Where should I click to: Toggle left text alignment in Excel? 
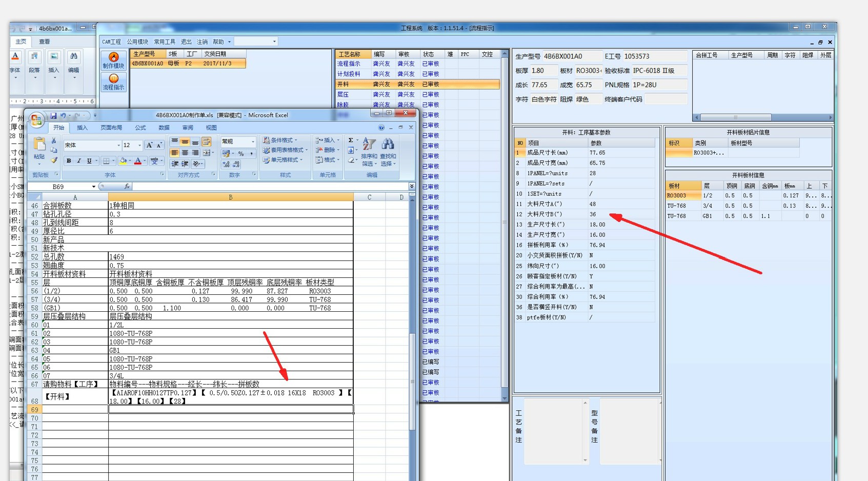[174, 153]
